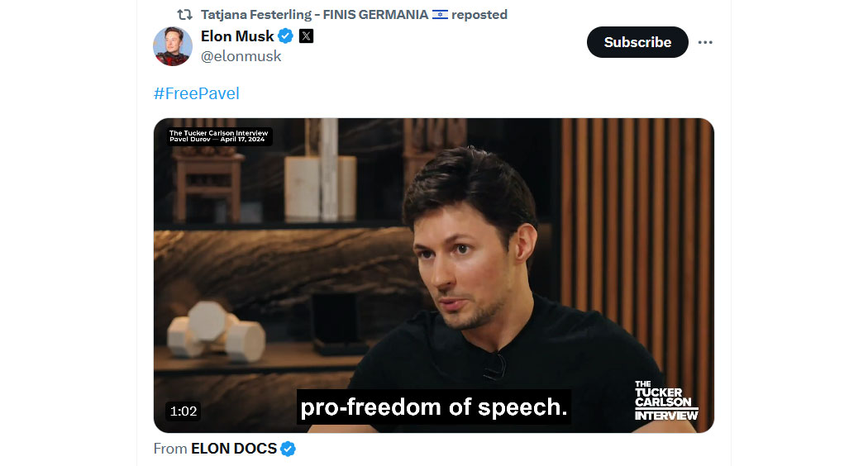The width and height of the screenshot is (868, 466).
Task: Open the #FreePavel hashtag
Action: (197, 93)
